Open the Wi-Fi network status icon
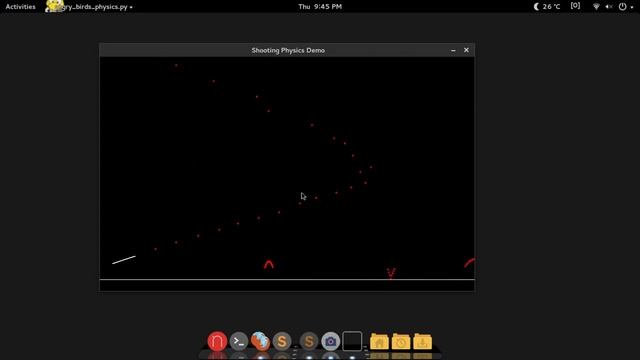The height and width of the screenshot is (360, 640). tap(596, 7)
